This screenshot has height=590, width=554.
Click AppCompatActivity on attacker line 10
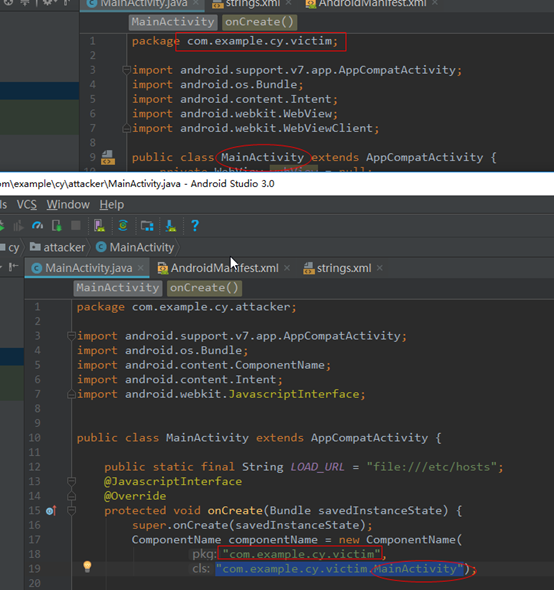click(370, 438)
